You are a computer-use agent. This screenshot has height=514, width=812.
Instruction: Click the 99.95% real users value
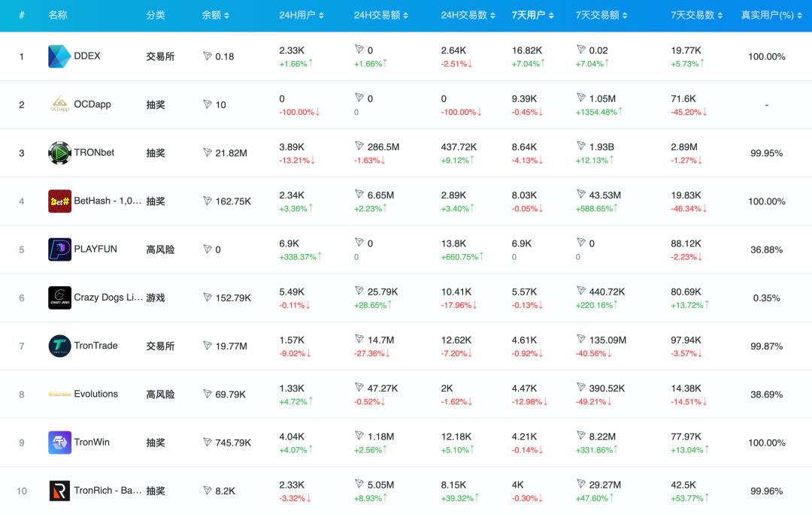click(x=766, y=153)
